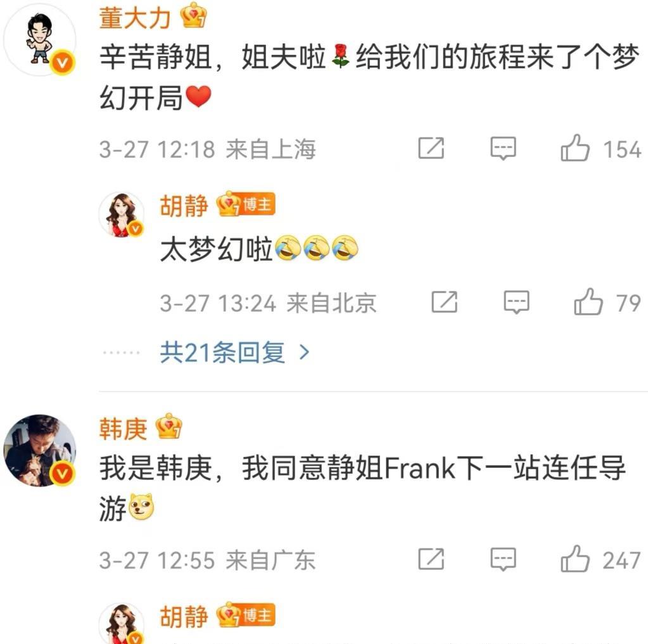Tap 胡静's avatar in the first reply
This screenshot has height=644, width=648.
[122, 215]
